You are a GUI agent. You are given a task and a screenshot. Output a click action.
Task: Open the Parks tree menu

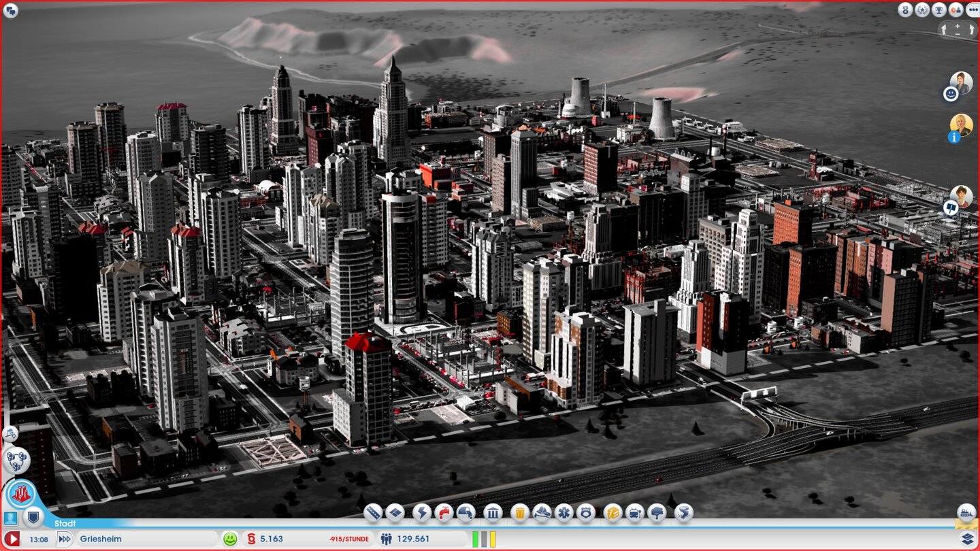(x=657, y=512)
